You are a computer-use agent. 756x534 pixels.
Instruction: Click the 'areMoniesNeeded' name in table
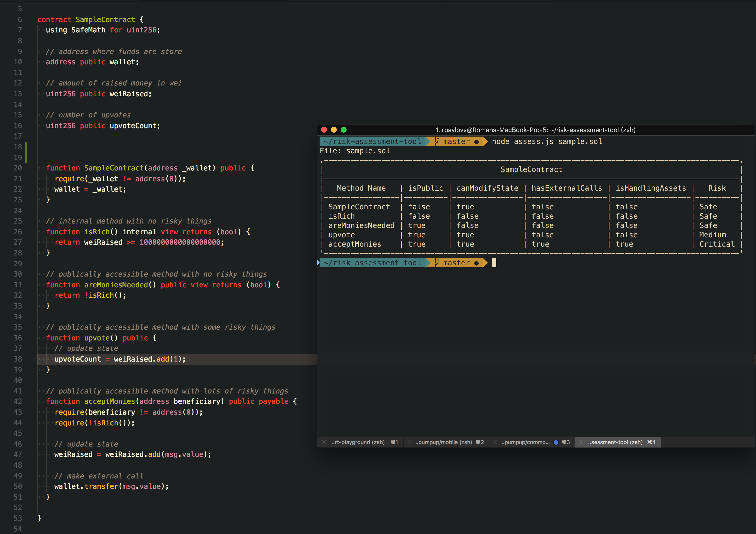[361, 226]
